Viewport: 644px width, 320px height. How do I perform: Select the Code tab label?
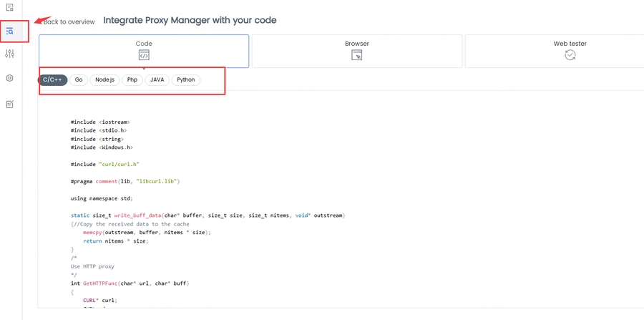144,44
